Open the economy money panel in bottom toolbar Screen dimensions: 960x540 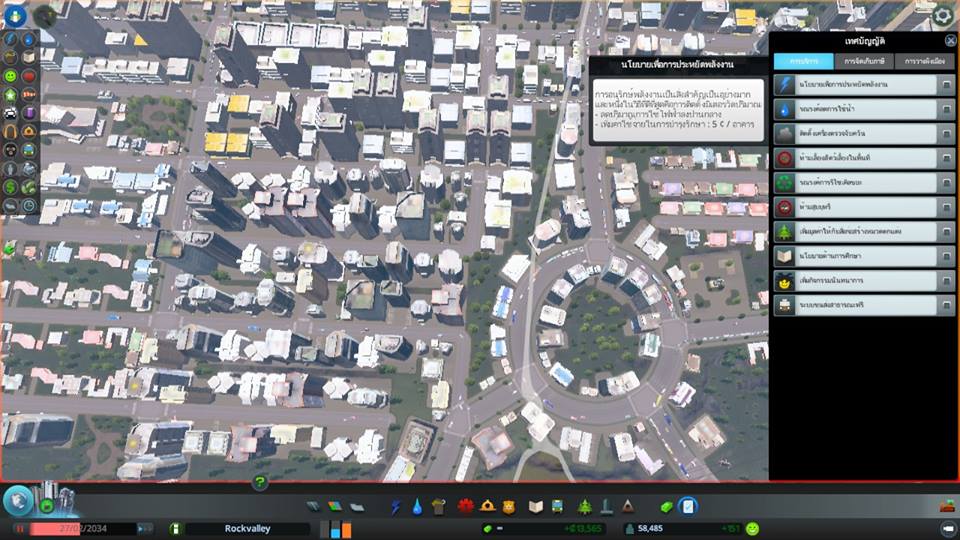[666, 506]
